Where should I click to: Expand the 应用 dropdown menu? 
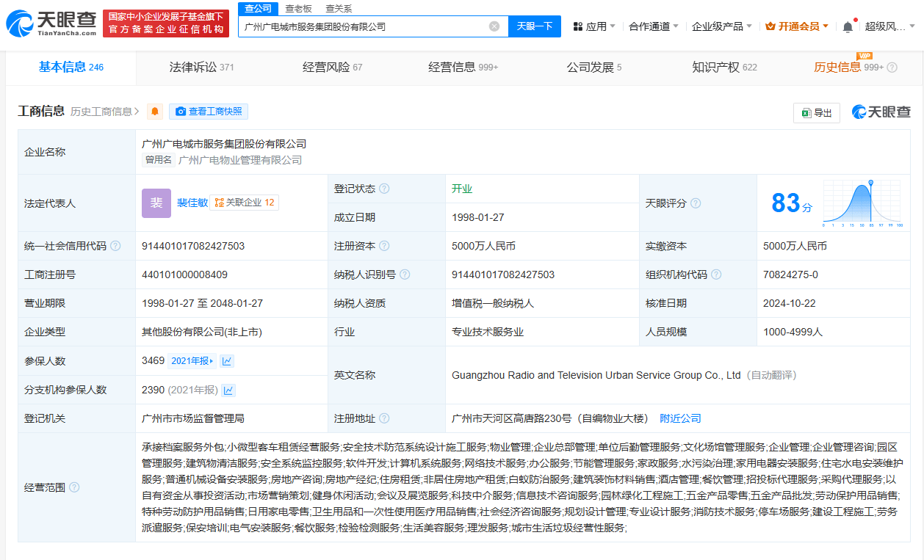(x=594, y=26)
